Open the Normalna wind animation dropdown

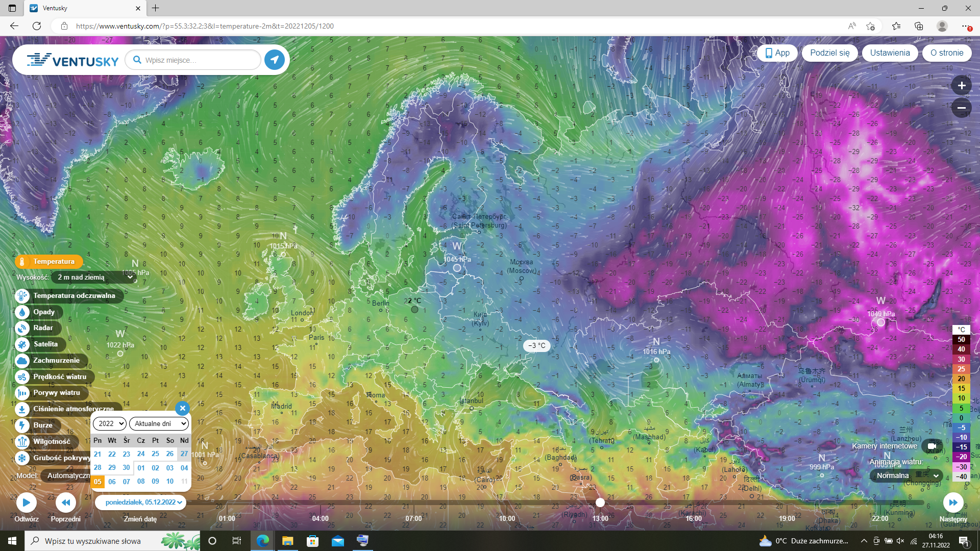click(x=906, y=475)
